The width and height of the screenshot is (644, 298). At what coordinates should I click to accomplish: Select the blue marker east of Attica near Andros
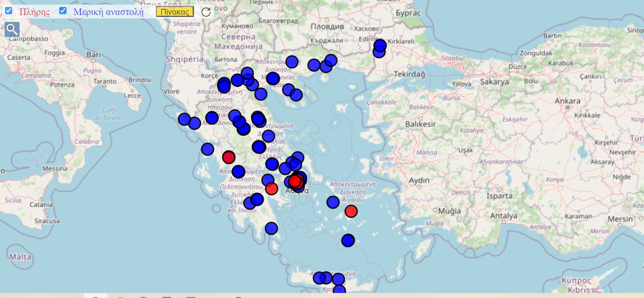point(333,202)
